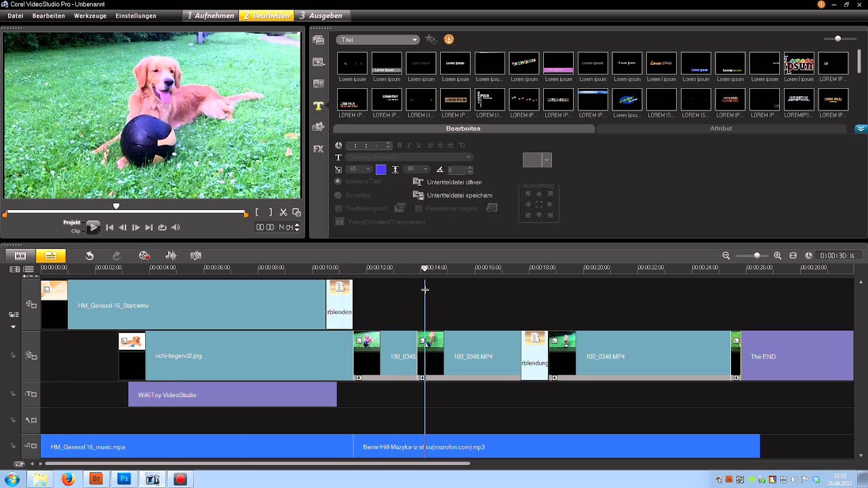Image resolution: width=868 pixels, height=488 pixels.
Task: Open the FX filter library
Action: [318, 149]
